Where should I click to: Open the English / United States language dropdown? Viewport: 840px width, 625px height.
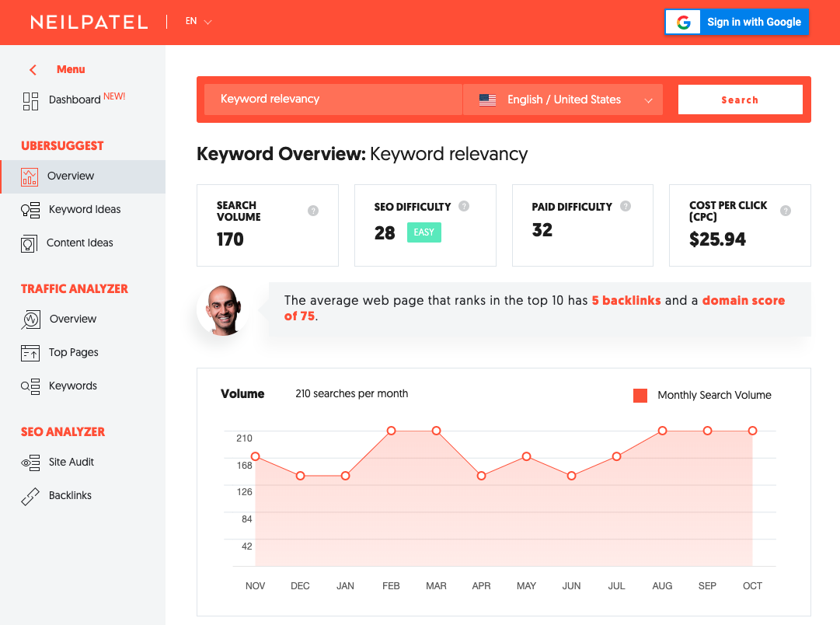pyautogui.click(x=563, y=100)
